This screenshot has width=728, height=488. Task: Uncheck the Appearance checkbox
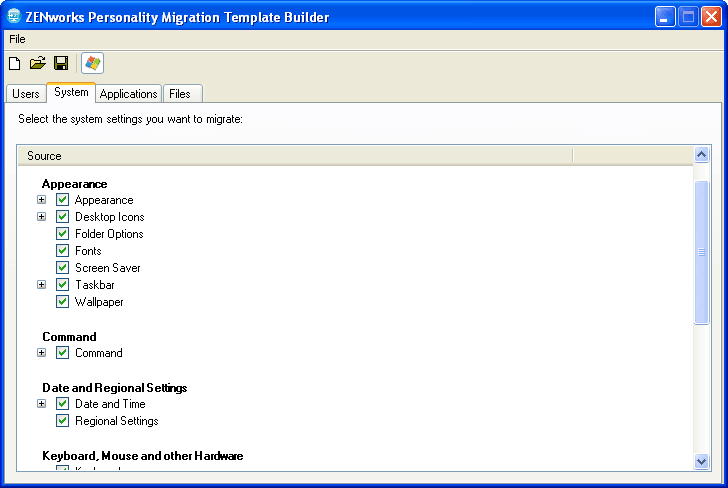click(x=63, y=200)
